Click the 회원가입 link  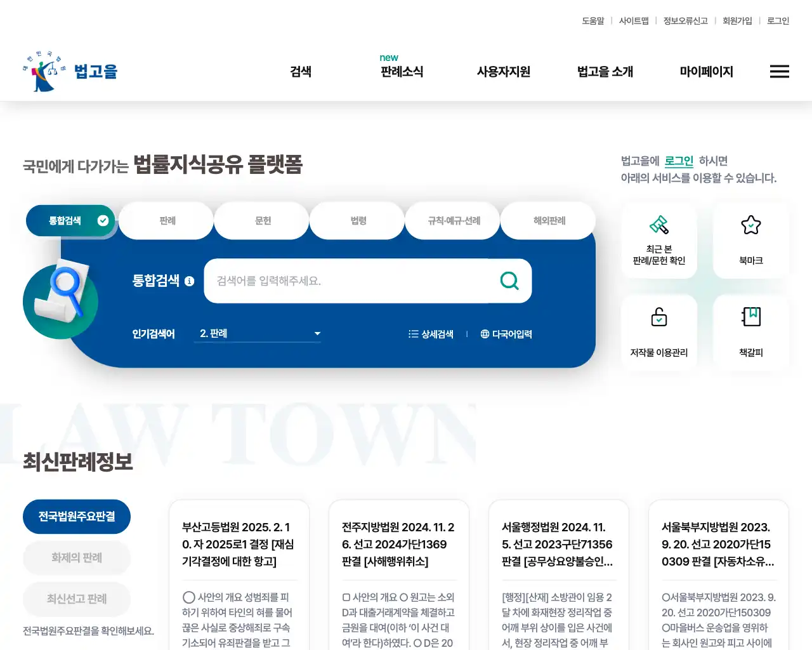(x=737, y=21)
